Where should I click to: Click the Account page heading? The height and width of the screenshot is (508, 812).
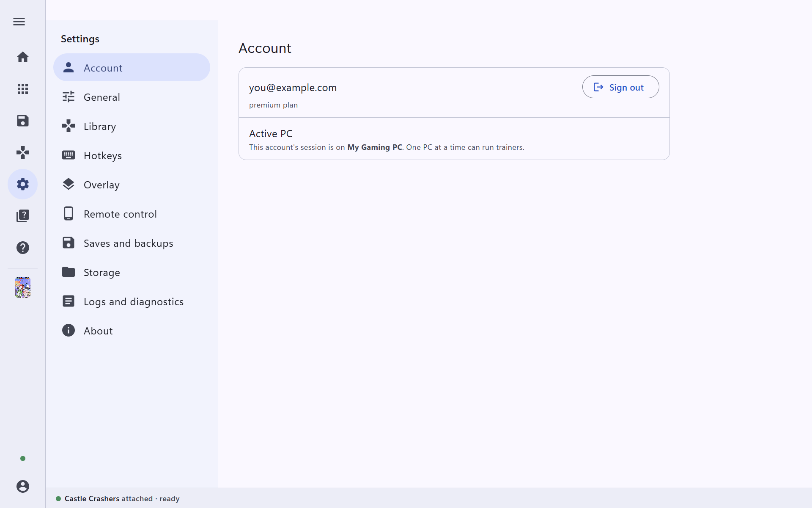point(265,48)
